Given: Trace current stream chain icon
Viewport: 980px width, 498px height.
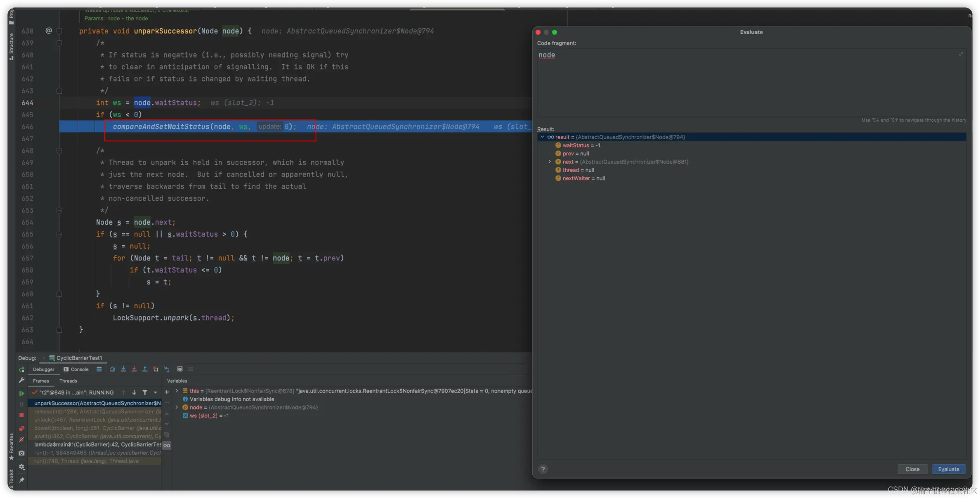Looking at the screenshot, I should [191, 369].
